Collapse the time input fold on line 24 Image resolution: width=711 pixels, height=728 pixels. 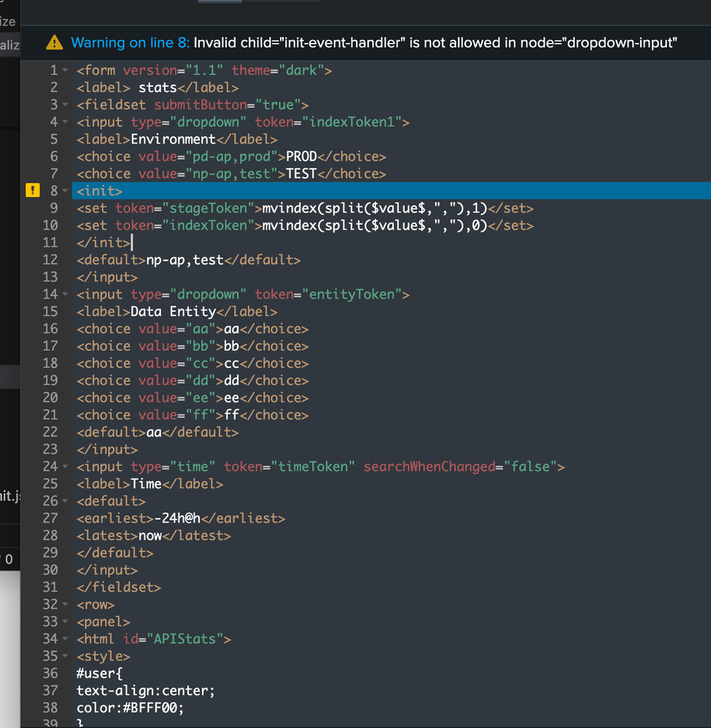pyautogui.click(x=65, y=466)
